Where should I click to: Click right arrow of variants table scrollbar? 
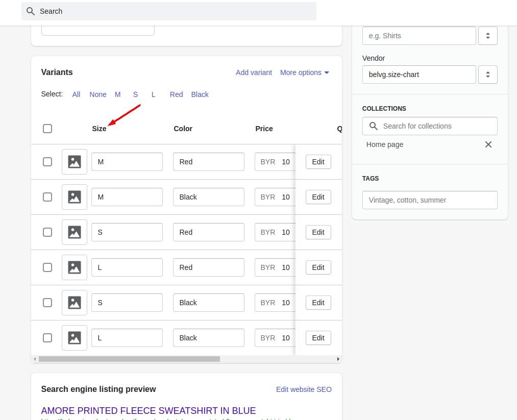[338, 359]
